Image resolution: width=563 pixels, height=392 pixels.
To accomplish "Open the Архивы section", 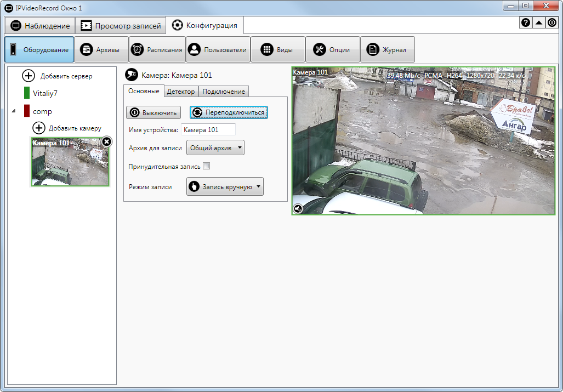I will [101, 50].
